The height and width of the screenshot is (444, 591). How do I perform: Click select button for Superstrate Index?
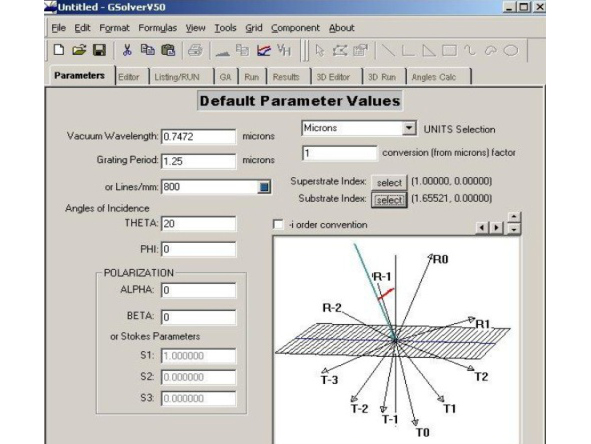[x=389, y=183]
